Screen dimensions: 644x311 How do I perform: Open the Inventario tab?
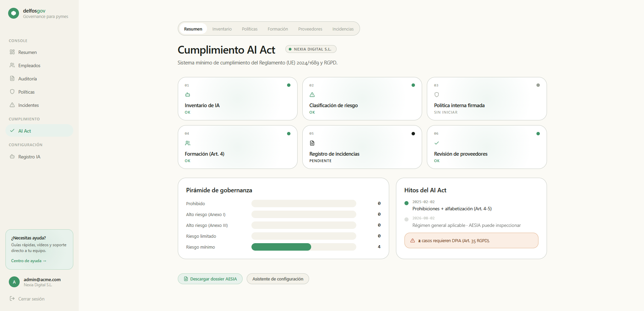coord(222,29)
